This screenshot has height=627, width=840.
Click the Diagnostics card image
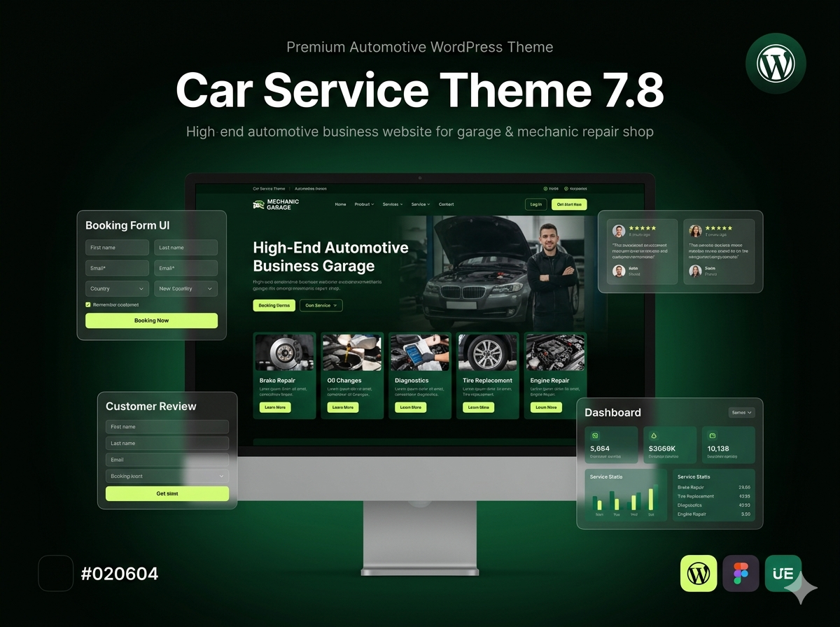coord(420,352)
